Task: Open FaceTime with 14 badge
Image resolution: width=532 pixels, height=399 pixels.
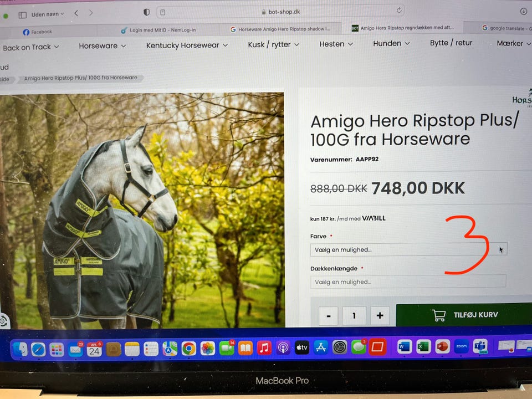Action: 227,348
